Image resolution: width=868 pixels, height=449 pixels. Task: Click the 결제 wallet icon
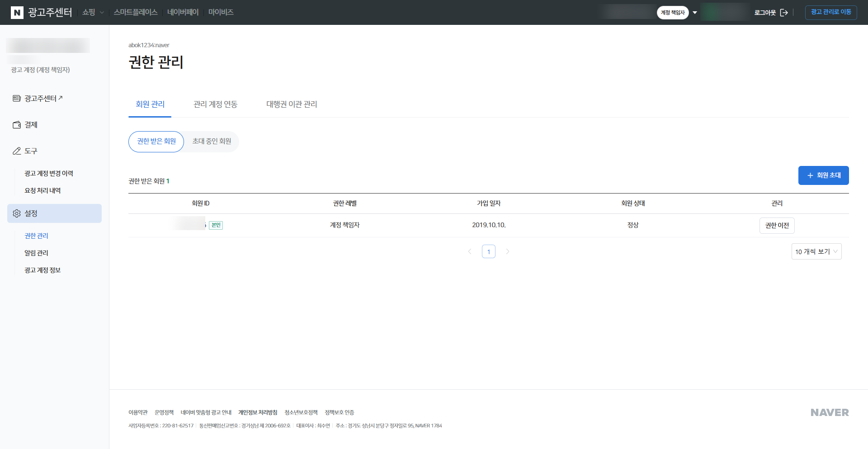click(x=17, y=125)
